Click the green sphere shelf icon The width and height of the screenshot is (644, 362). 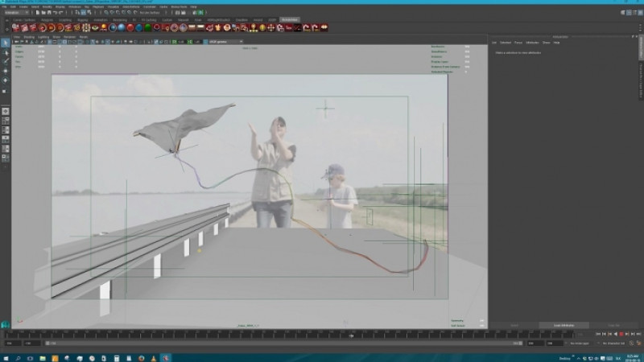point(148,28)
